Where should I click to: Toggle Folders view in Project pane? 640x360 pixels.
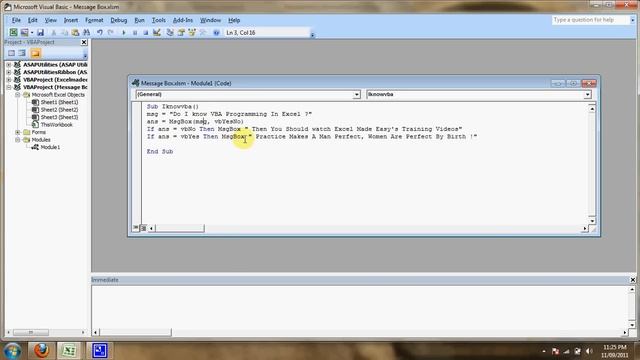tap(36, 53)
